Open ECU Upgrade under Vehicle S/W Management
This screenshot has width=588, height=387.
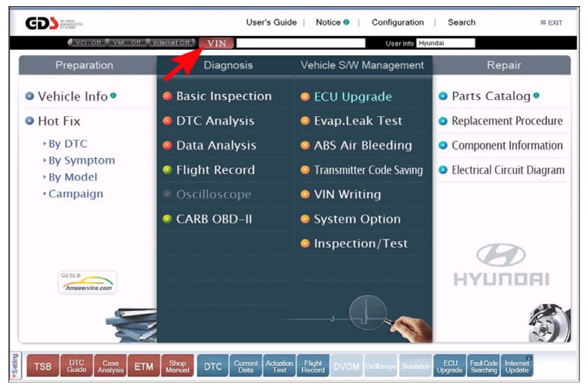click(x=352, y=96)
